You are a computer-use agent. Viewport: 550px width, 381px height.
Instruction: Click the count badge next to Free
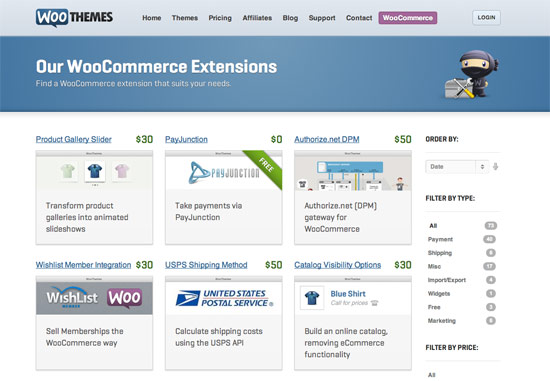491,307
